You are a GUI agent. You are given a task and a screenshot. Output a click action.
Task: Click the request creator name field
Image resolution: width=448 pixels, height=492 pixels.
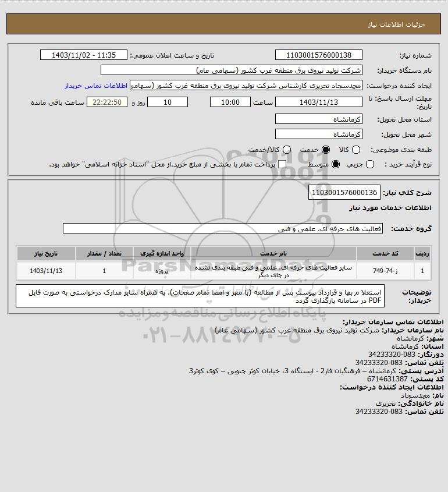point(246,86)
